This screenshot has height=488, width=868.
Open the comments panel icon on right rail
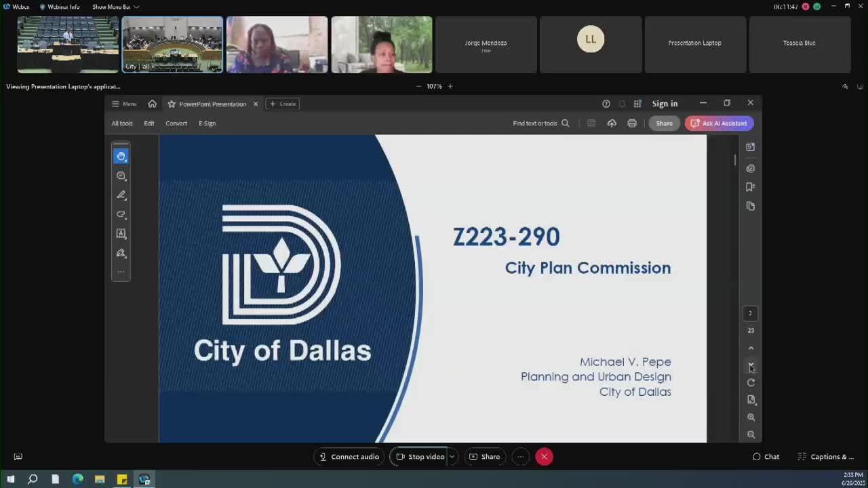[x=750, y=147]
